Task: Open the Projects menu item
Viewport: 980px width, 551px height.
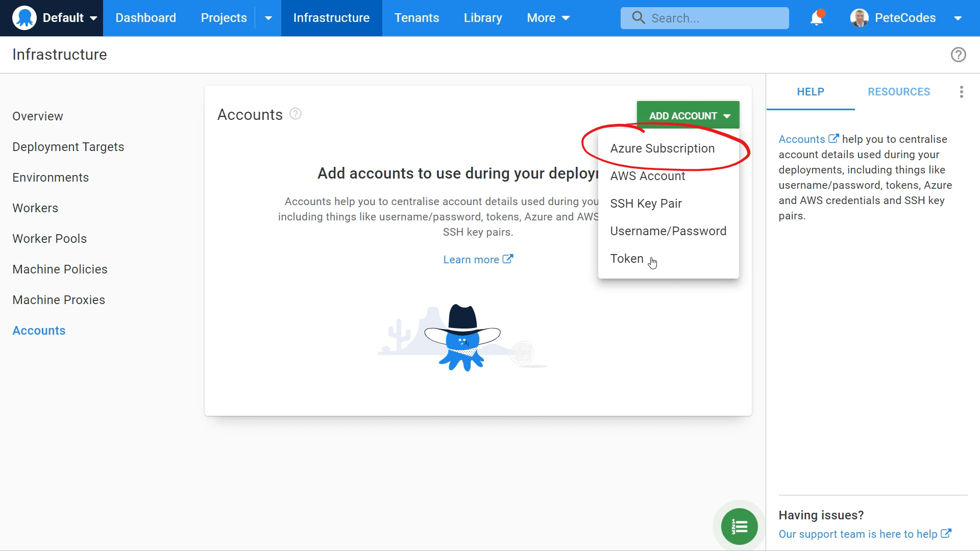Action: pos(224,18)
